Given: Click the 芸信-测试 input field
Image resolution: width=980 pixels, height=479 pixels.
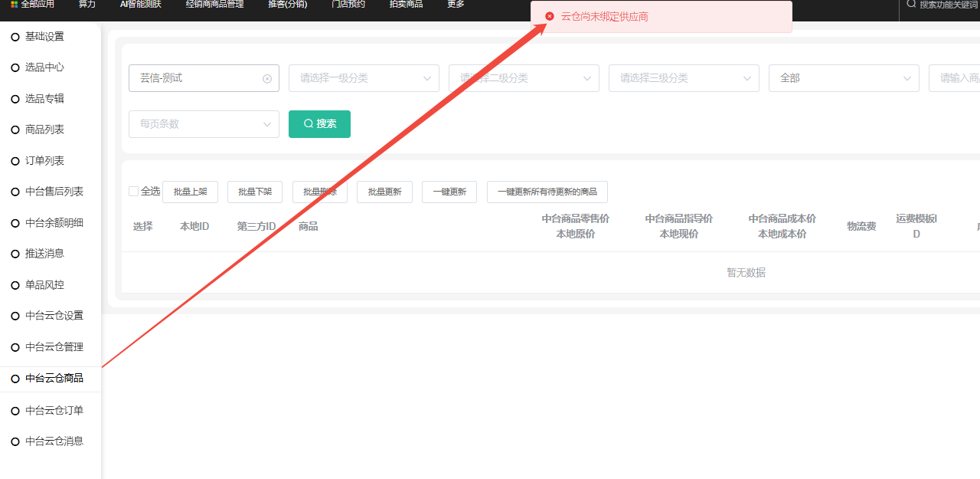Looking at the screenshot, I should click(x=195, y=78).
